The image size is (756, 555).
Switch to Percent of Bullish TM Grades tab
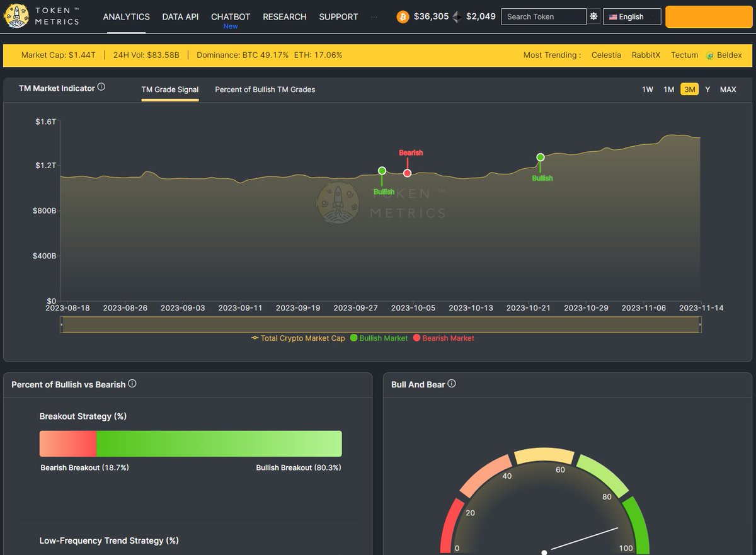click(265, 89)
